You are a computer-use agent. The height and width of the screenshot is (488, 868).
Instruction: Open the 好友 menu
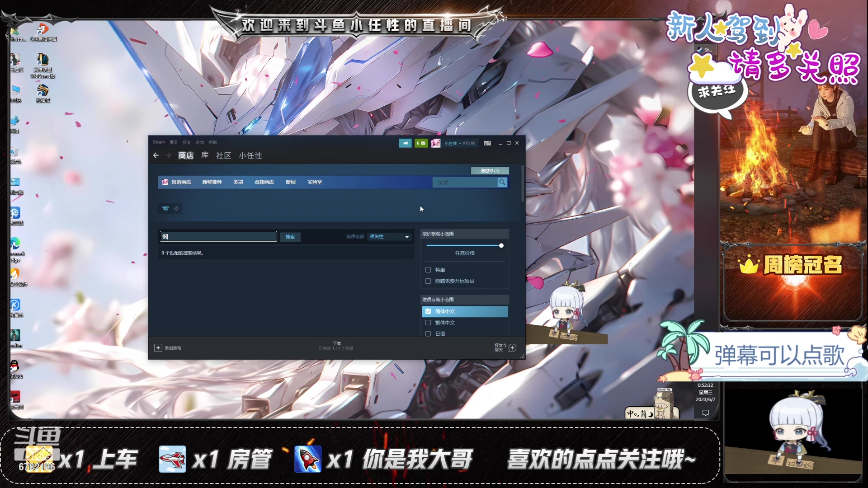coord(187,142)
